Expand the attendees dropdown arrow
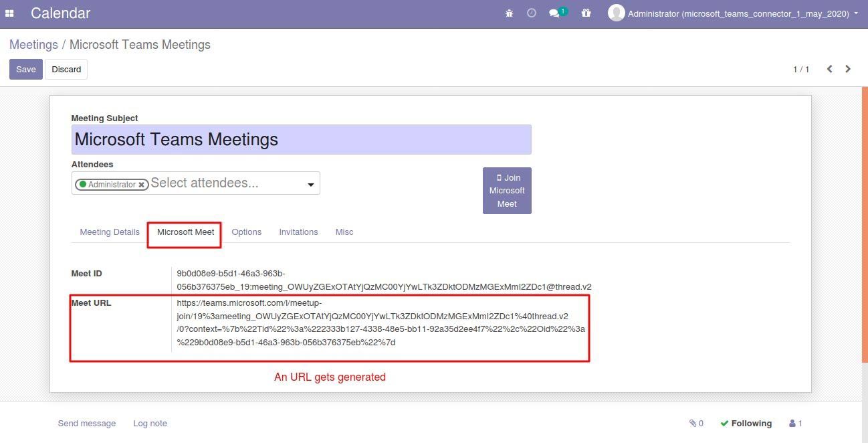Viewport: 868px width, 443px height. tap(310, 185)
